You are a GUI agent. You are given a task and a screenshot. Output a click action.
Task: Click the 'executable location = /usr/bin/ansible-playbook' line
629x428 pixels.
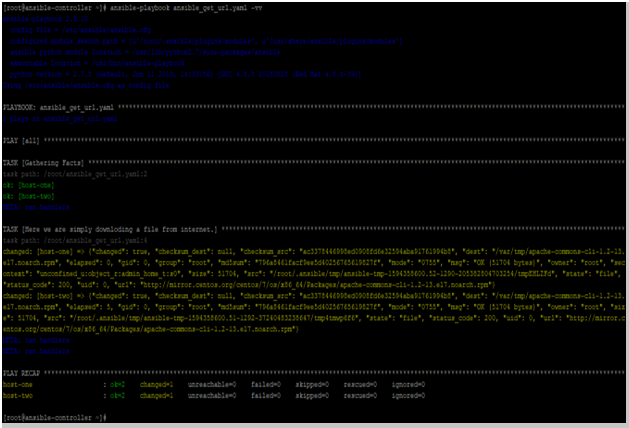click(x=97, y=63)
